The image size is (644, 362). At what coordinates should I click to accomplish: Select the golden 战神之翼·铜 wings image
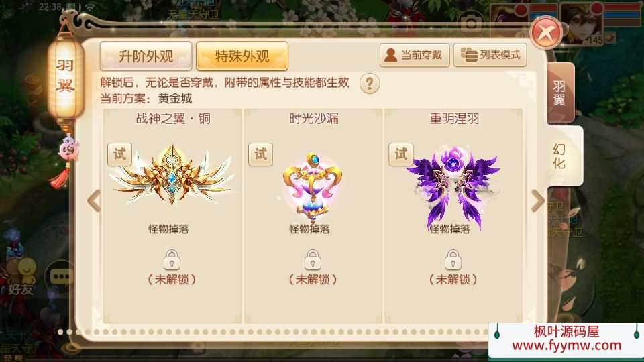[172, 176]
